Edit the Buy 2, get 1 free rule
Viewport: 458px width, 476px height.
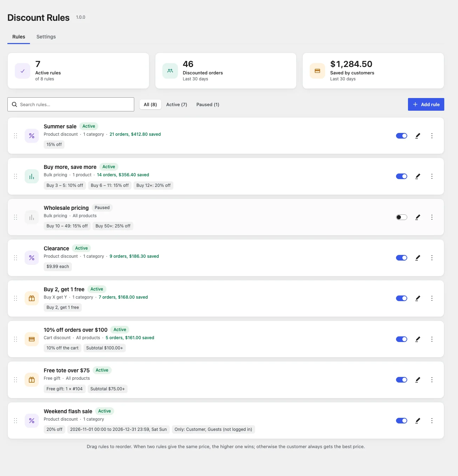(x=418, y=298)
